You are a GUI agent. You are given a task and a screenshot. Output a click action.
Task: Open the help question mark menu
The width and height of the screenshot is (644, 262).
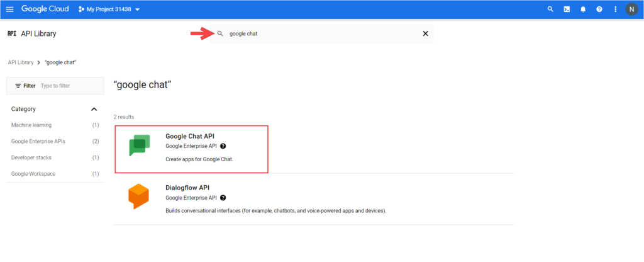pos(599,9)
